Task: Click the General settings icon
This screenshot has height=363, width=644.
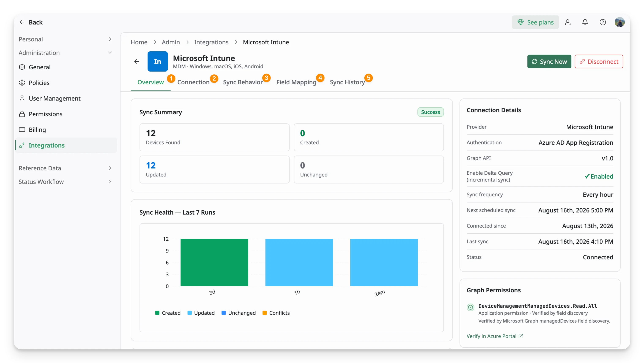Action: (22, 67)
